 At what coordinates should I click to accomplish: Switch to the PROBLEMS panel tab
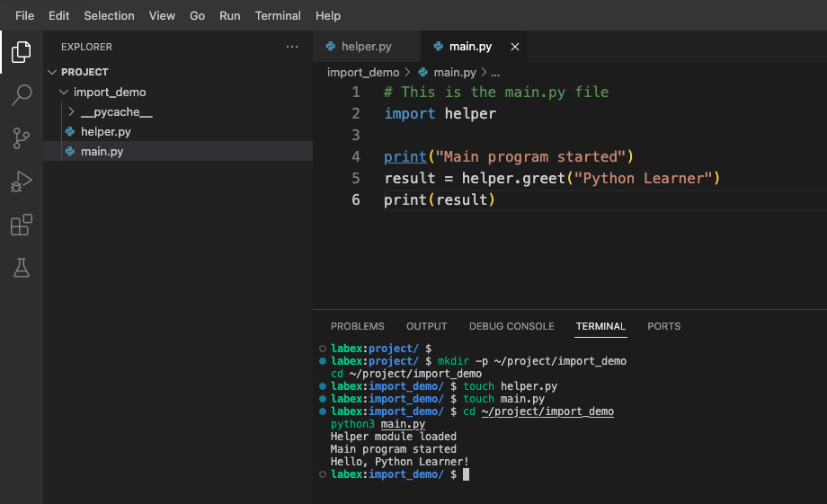click(357, 326)
